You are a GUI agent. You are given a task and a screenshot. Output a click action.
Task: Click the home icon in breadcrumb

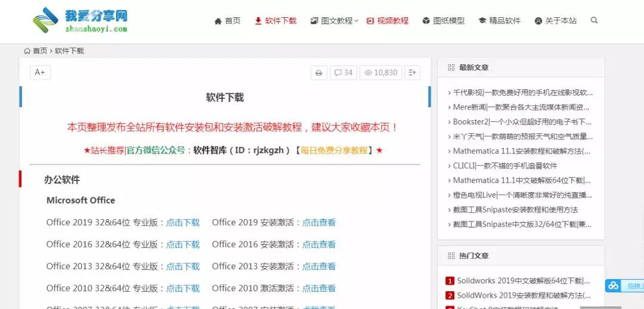(27, 51)
